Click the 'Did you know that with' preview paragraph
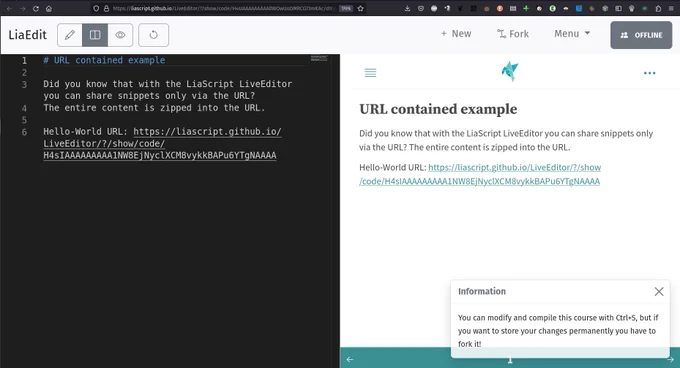This screenshot has width=680, height=368. click(506, 140)
